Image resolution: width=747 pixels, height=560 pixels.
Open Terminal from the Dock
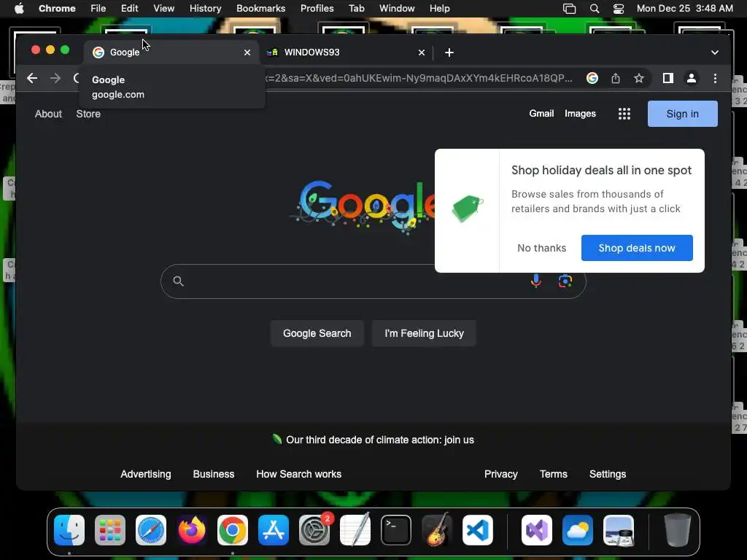396,530
